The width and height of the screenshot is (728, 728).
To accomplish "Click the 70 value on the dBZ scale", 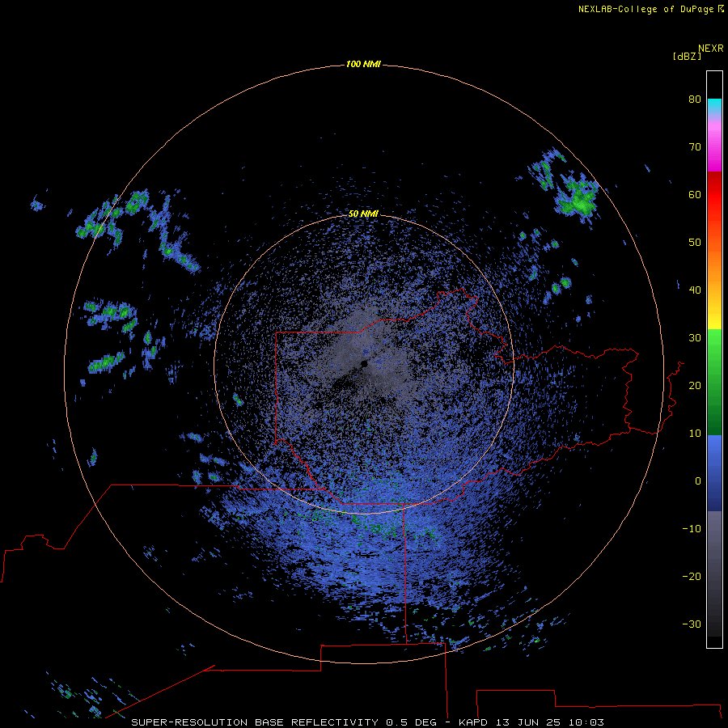I will tap(695, 147).
